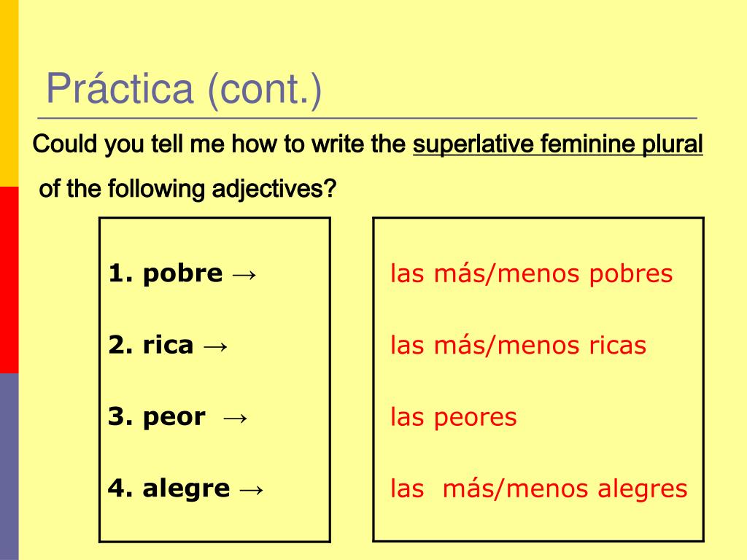Viewport: 747px width, 560px height.
Task: Click the red segment of sidebar stripe
Action: [x=9, y=280]
